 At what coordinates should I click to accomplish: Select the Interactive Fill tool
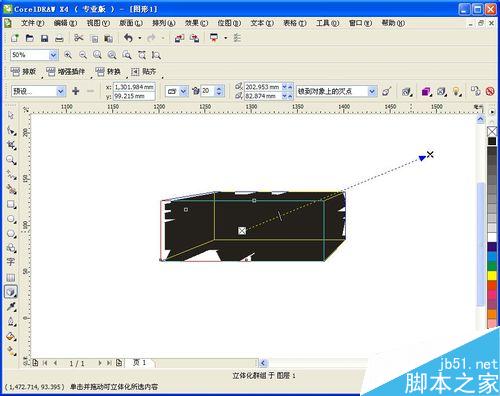pyautogui.click(x=11, y=351)
